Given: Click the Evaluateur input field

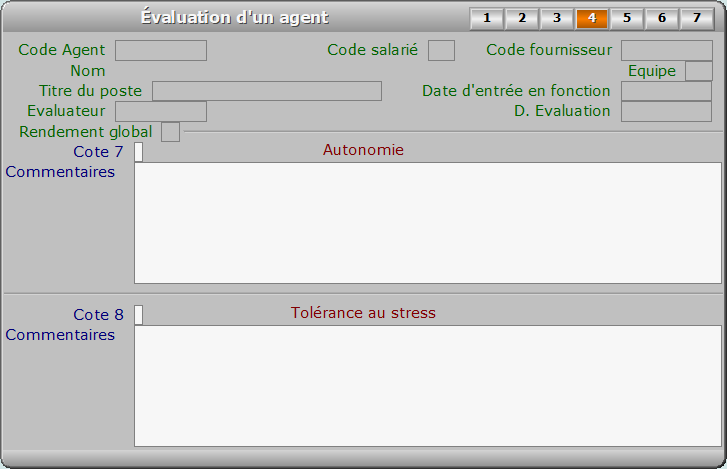Looking at the screenshot, I should [161, 111].
